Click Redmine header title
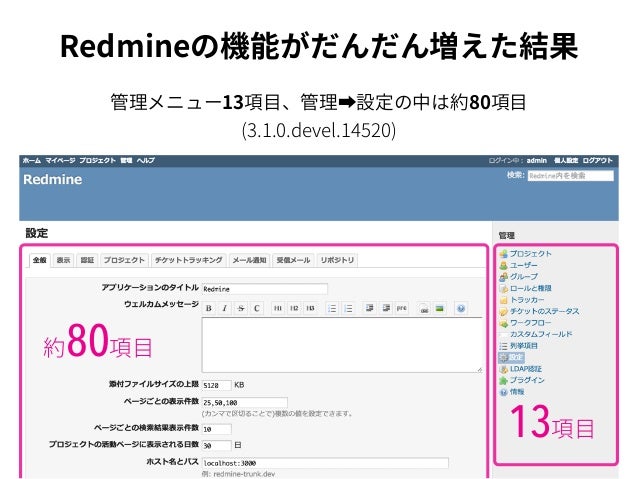This screenshot has height=479, width=638. click(52, 179)
